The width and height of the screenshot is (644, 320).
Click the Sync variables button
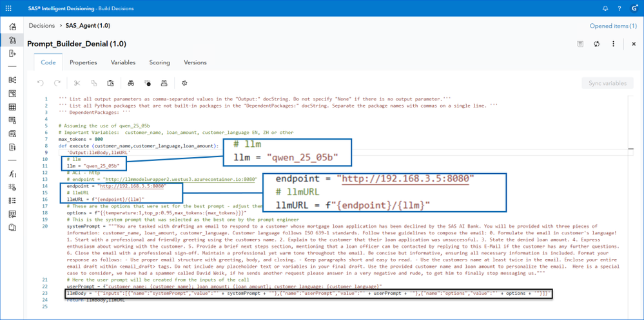pos(607,83)
